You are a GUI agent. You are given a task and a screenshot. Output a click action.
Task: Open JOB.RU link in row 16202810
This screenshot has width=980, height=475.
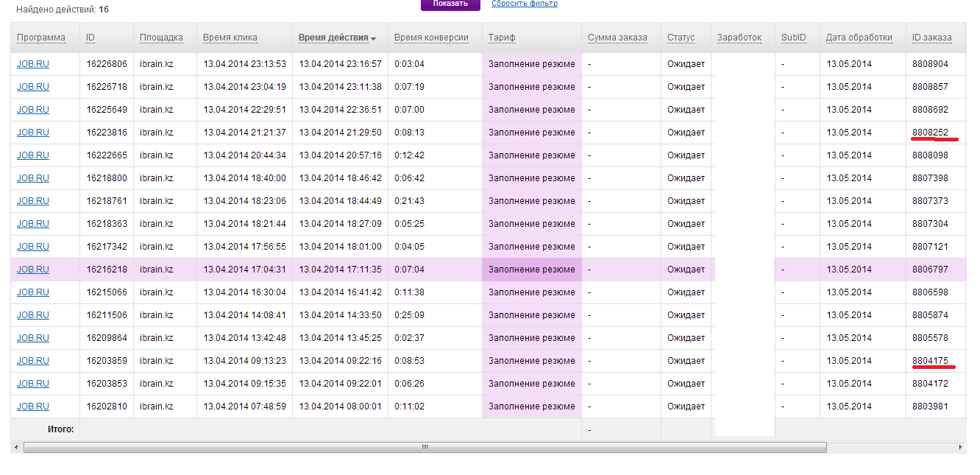pos(33,407)
